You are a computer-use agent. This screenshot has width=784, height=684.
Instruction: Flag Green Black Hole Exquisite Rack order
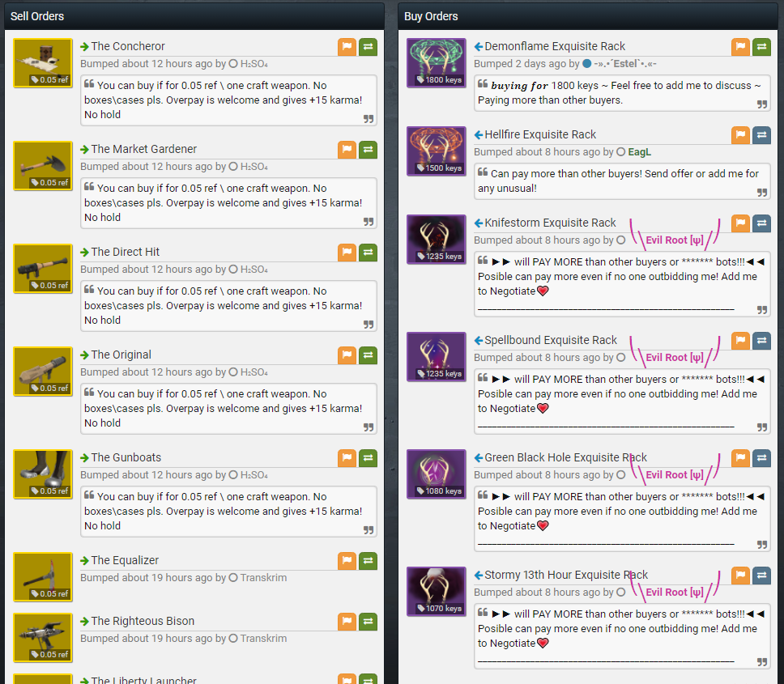(x=740, y=458)
